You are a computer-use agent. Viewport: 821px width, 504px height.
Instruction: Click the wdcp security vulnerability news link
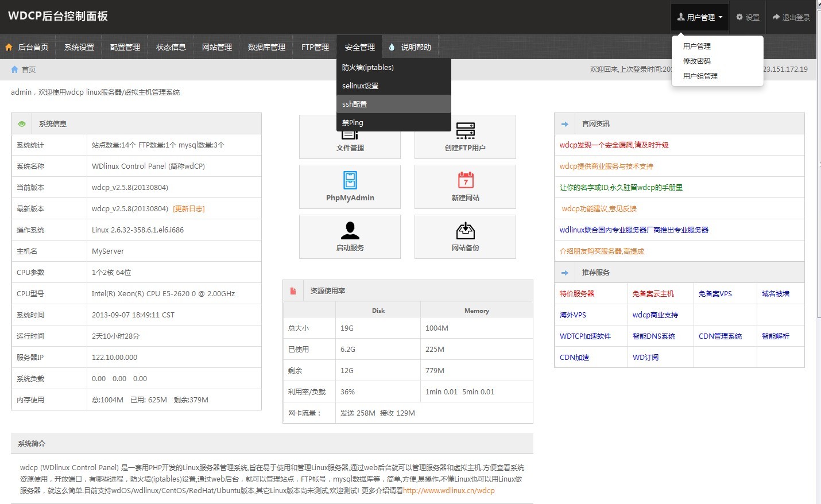click(614, 145)
